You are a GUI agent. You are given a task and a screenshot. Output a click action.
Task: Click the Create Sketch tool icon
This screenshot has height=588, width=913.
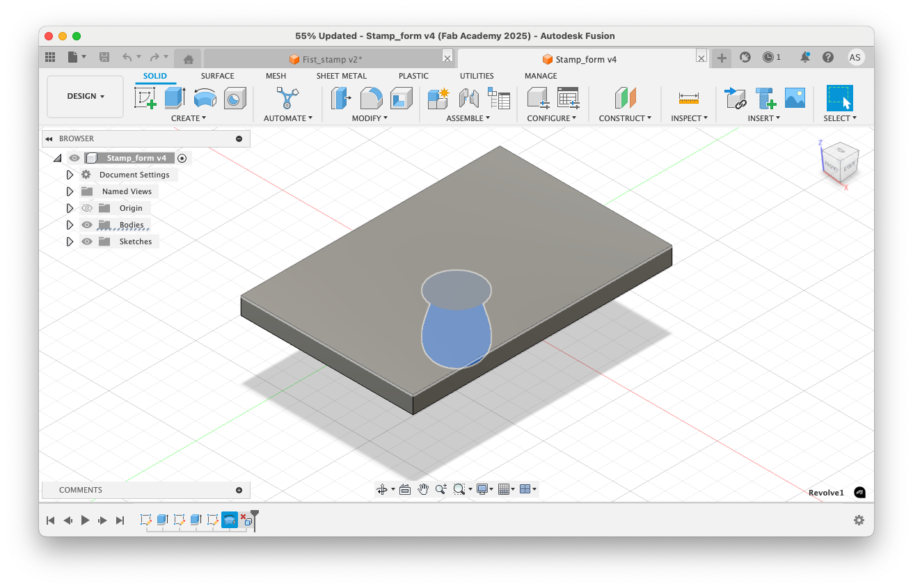(145, 97)
